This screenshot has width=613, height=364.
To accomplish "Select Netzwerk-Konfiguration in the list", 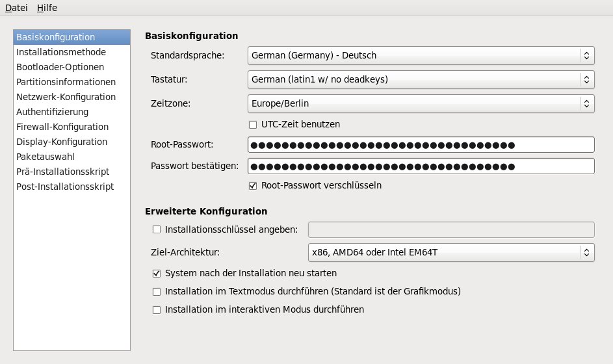I will [x=66, y=97].
